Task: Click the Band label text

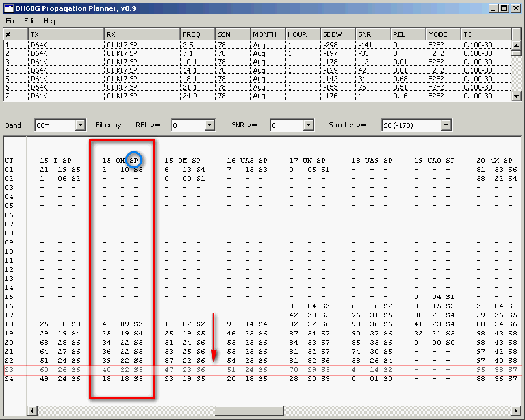Action: [13, 125]
